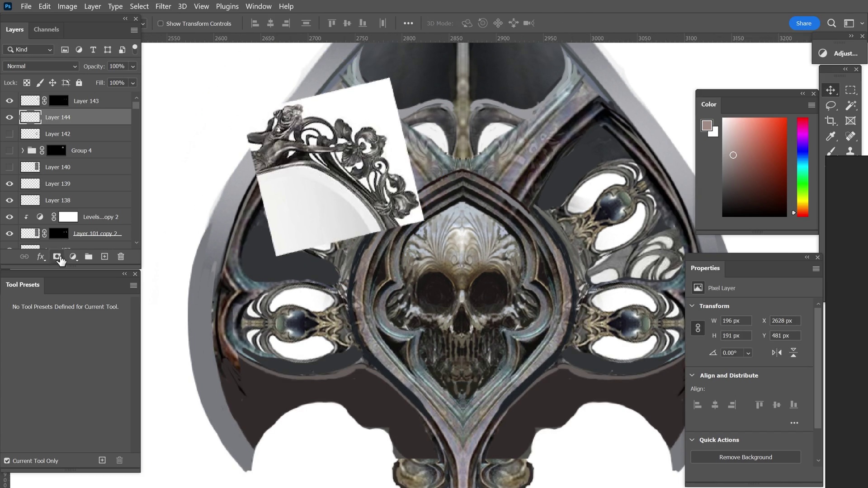The height and width of the screenshot is (488, 868).
Task: Toggle visibility of Layer 138
Action: click(9, 200)
